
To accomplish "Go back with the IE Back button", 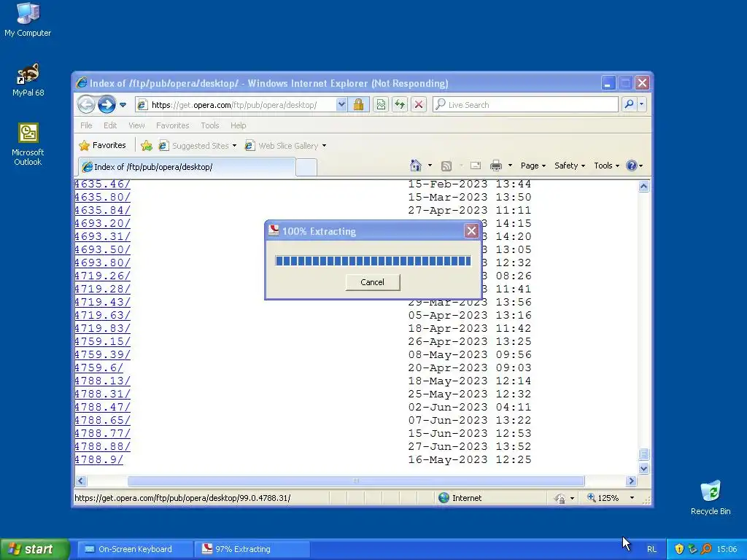I will [x=86, y=104].
